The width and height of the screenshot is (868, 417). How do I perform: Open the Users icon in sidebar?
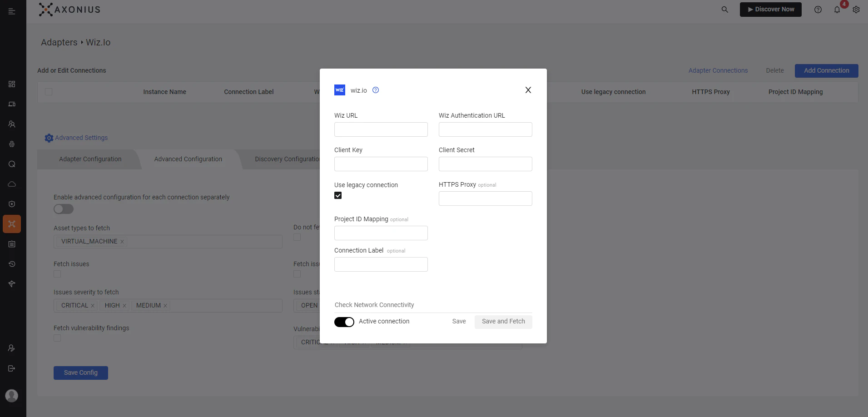coord(12,124)
